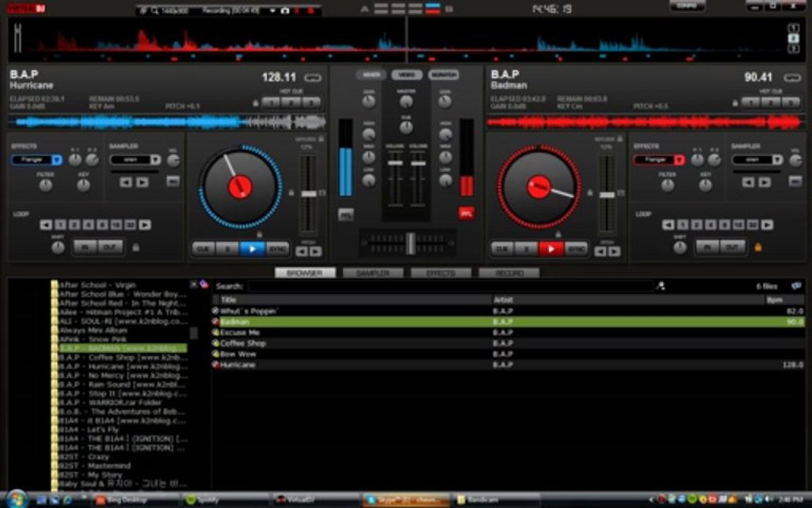Switch to the SAMPLER tab
Image resolution: width=812 pixels, height=508 pixels.
point(373,272)
